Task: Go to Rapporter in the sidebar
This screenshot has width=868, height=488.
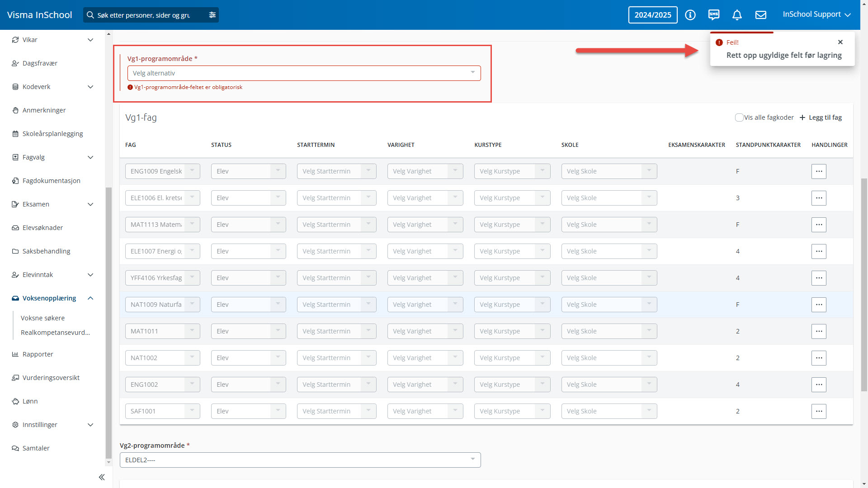Action: tap(38, 354)
